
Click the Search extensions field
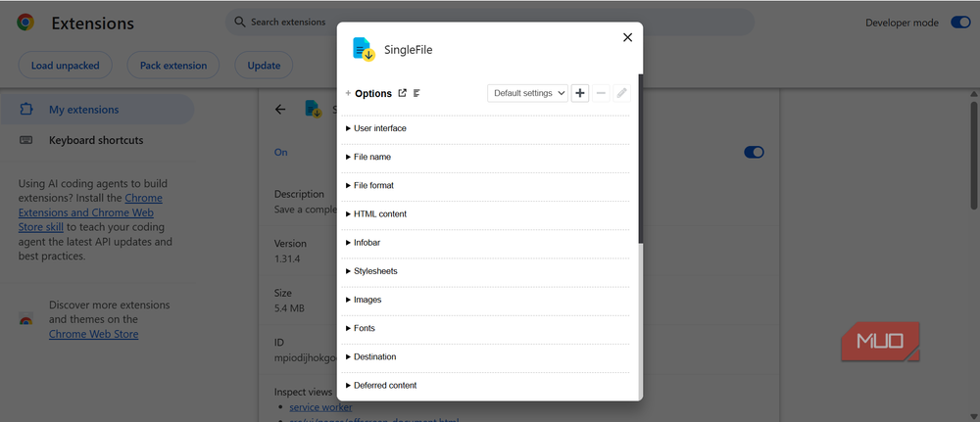[x=489, y=22]
